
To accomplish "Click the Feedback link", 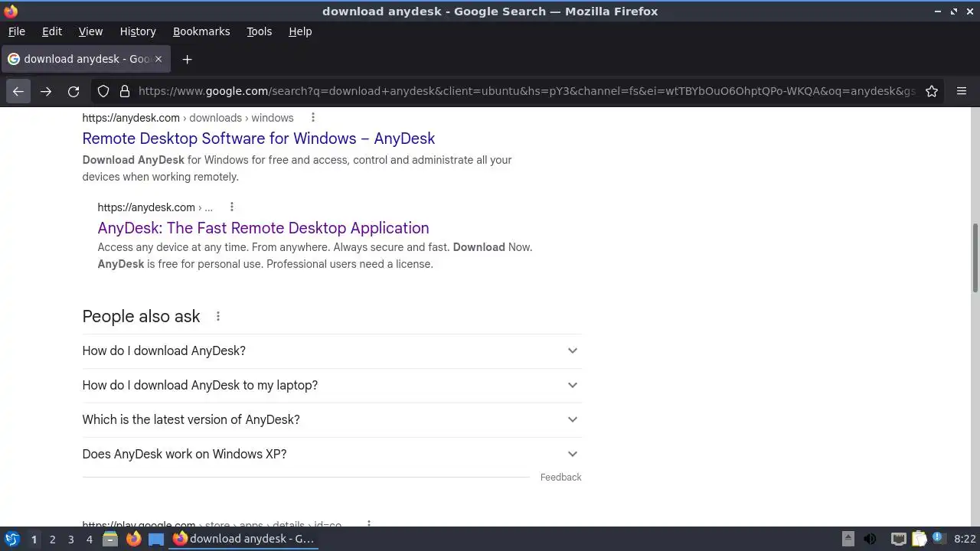I will (560, 477).
